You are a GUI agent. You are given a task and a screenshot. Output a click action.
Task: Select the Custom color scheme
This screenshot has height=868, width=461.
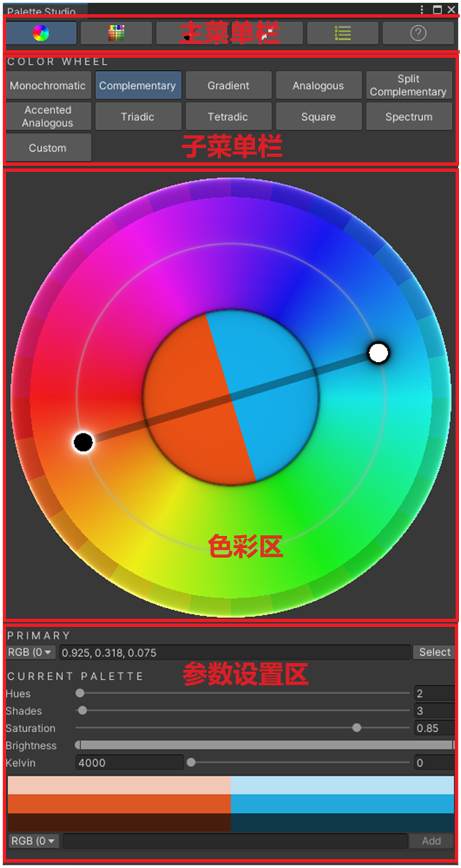tap(48, 148)
